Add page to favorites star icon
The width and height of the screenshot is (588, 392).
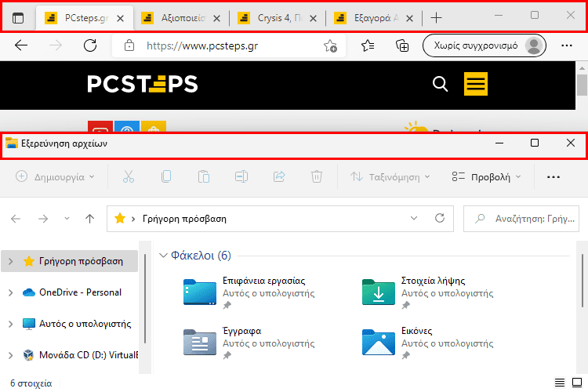[331, 46]
